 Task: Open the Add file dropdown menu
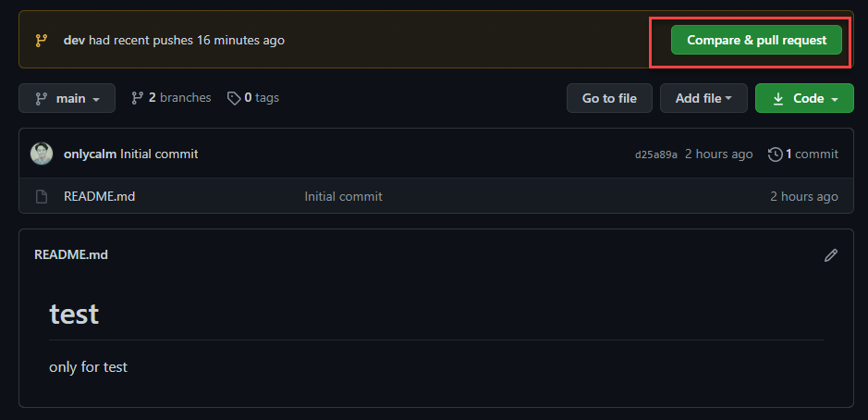click(x=703, y=98)
